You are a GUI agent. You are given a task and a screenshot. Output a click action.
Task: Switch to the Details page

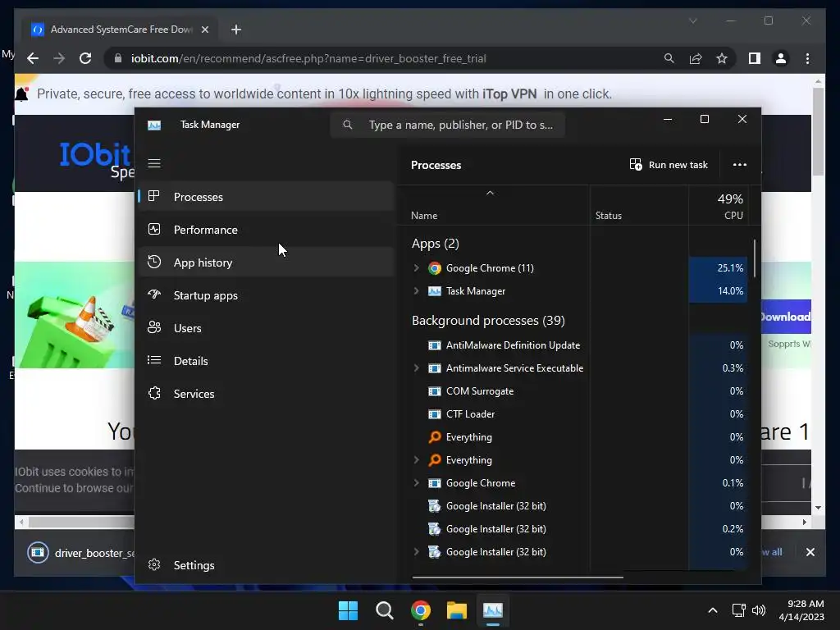pyautogui.click(x=267, y=361)
